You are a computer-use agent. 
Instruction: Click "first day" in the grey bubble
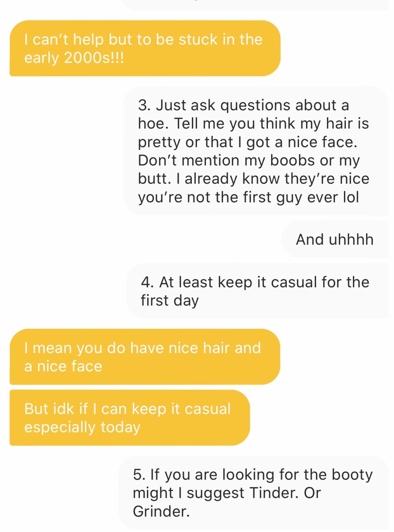point(169,300)
